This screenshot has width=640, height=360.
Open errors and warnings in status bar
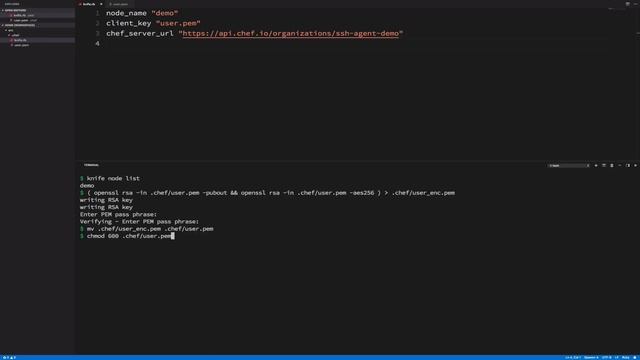9,358
